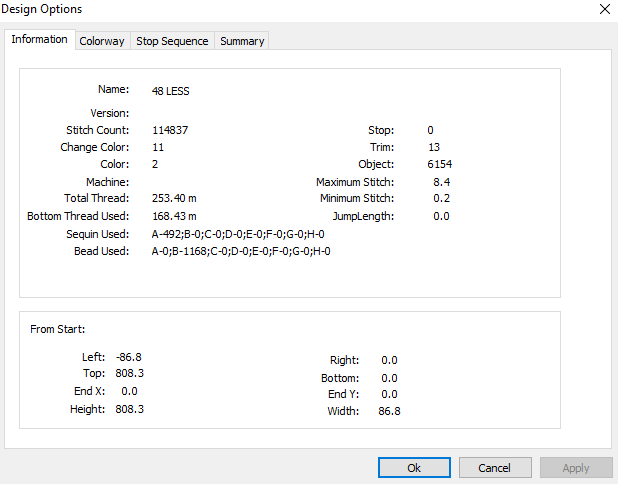Click the Right value 0.0
Image resolution: width=618 pixels, height=484 pixels.
click(x=389, y=360)
